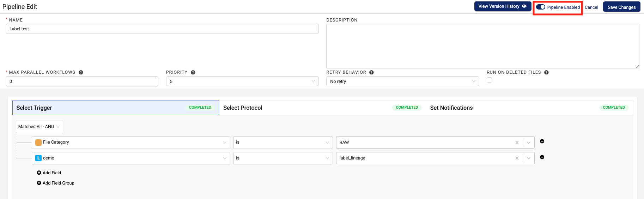Screen dimensions: 644x199
Task: Click the Max Parallel Workflows help icon
Action: tap(81, 72)
